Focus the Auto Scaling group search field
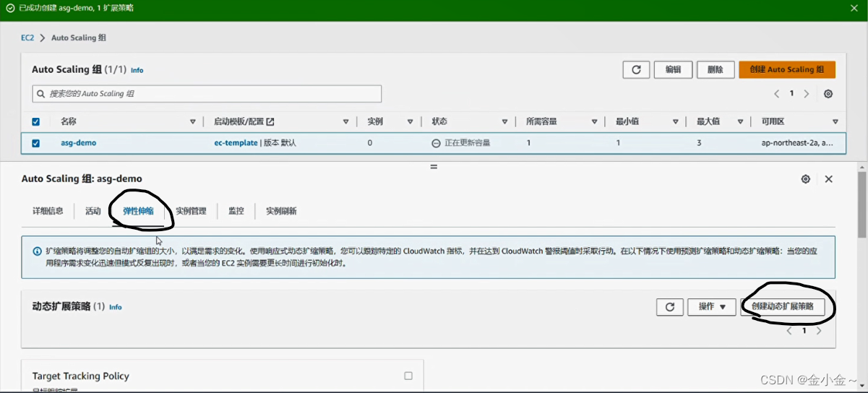The height and width of the screenshot is (393, 868). [x=207, y=94]
